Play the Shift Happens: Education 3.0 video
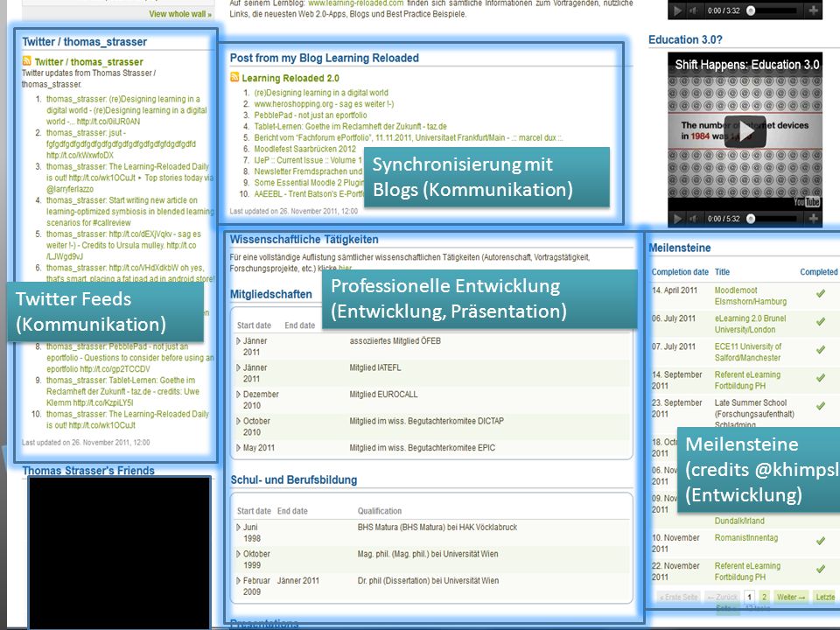840x630 pixels. coord(745,131)
